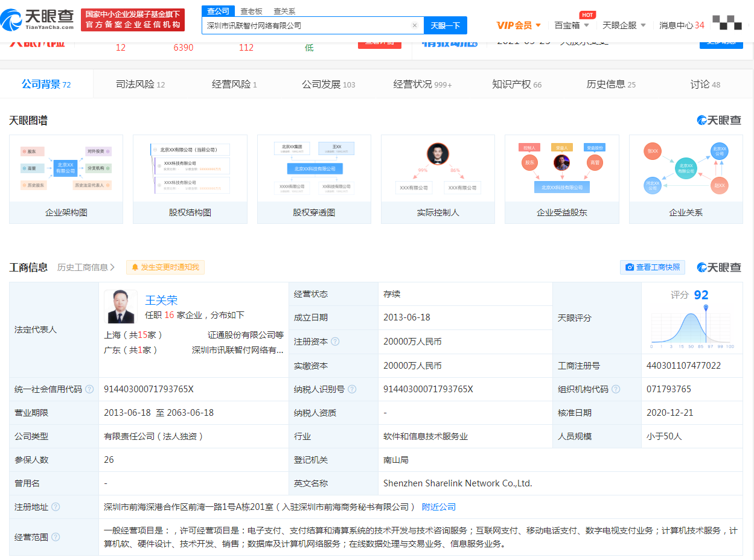Select the 组织机构代码 value 071793765
The image size is (754, 560).
pyautogui.click(x=669, y=389)
